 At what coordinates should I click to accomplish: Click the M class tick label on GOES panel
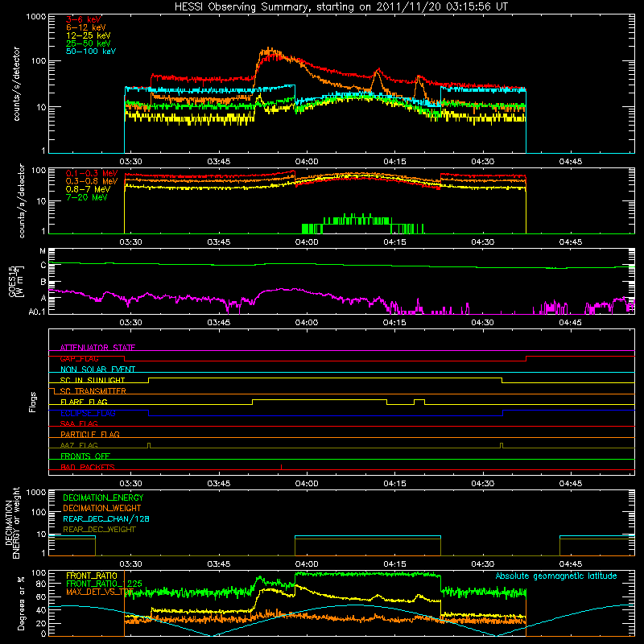point(43,251)
